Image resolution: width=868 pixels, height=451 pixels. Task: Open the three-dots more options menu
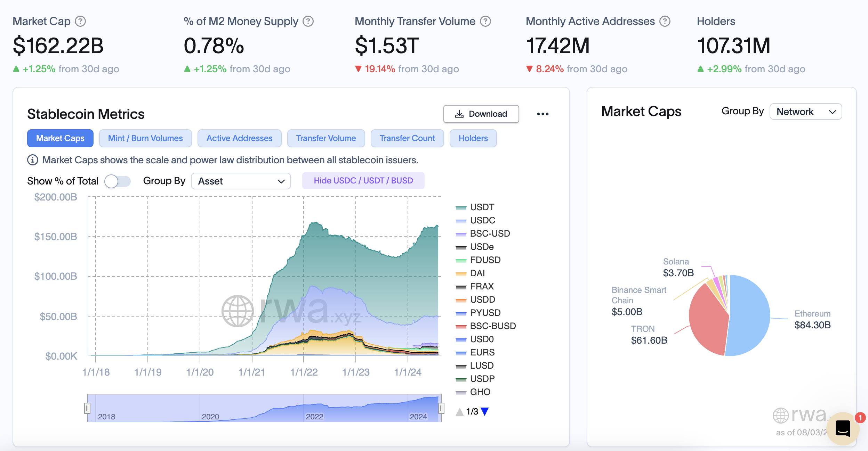542,114
